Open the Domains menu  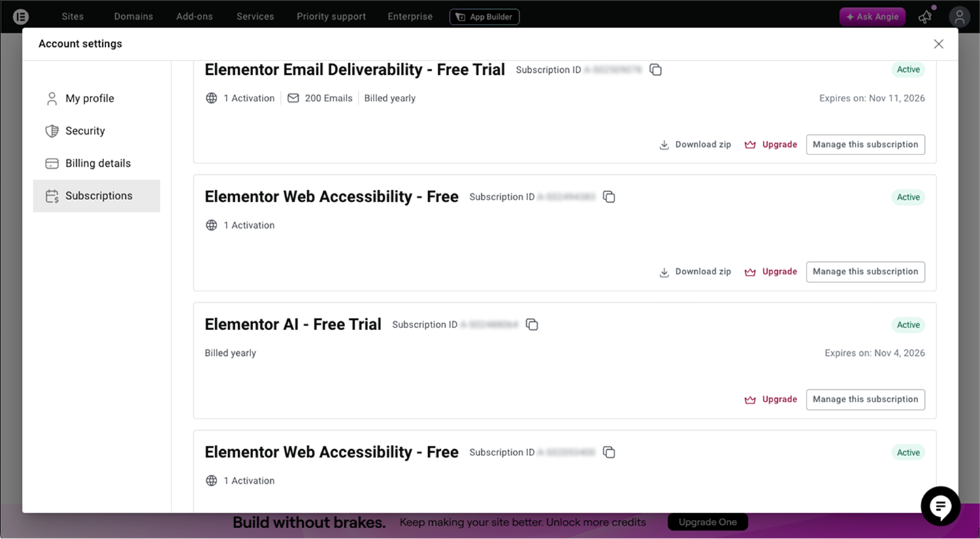tap(133, 16)
